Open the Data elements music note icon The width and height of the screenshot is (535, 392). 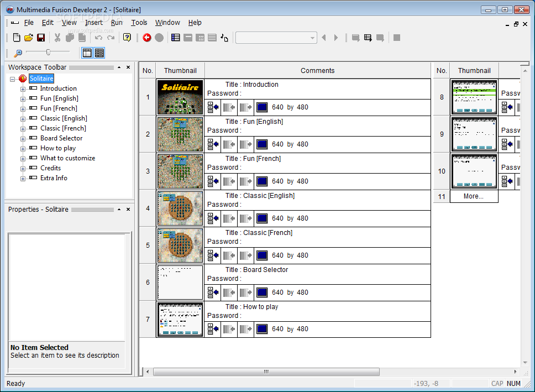(224, 38)
